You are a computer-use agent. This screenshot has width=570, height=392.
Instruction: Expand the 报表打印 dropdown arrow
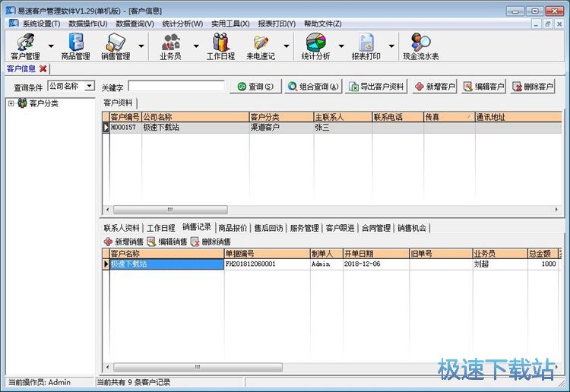(391, 46)
